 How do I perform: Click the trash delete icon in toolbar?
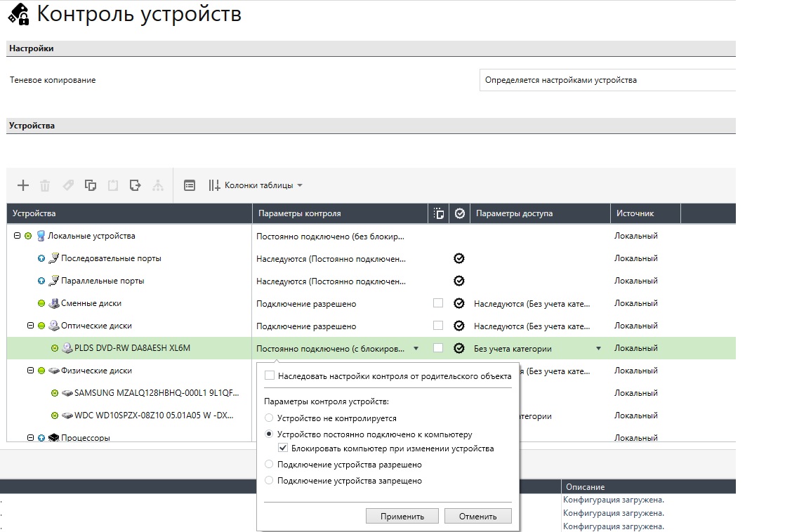45,185
